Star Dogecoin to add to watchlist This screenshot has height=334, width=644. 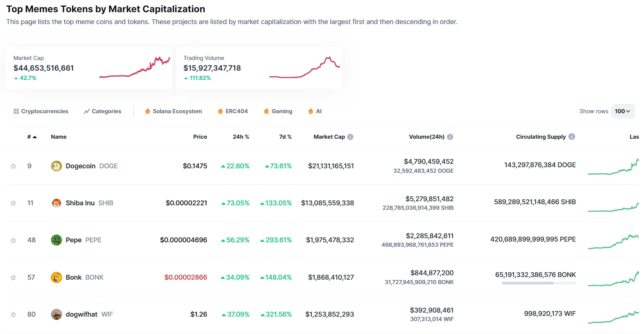pyautogui.click(x=13, y=166)
